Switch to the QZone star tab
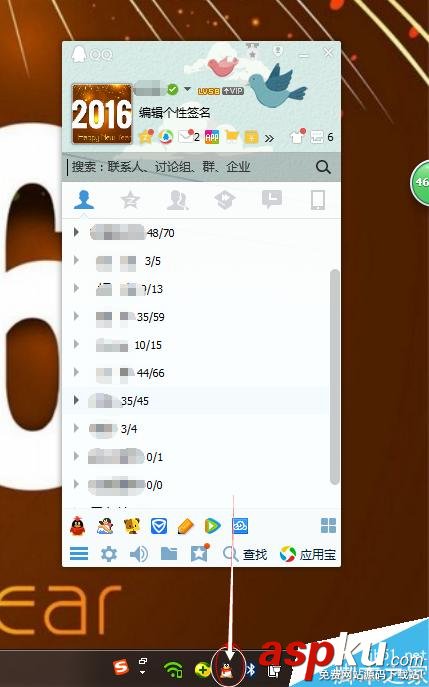 point(130,201)
